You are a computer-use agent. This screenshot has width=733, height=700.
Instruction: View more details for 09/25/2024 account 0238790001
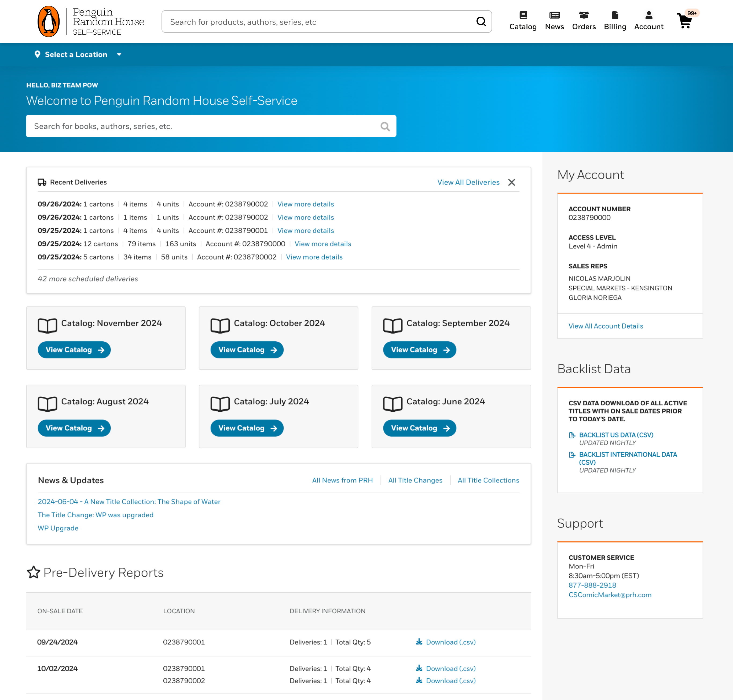pyautogui.click(x=306, y=231)
